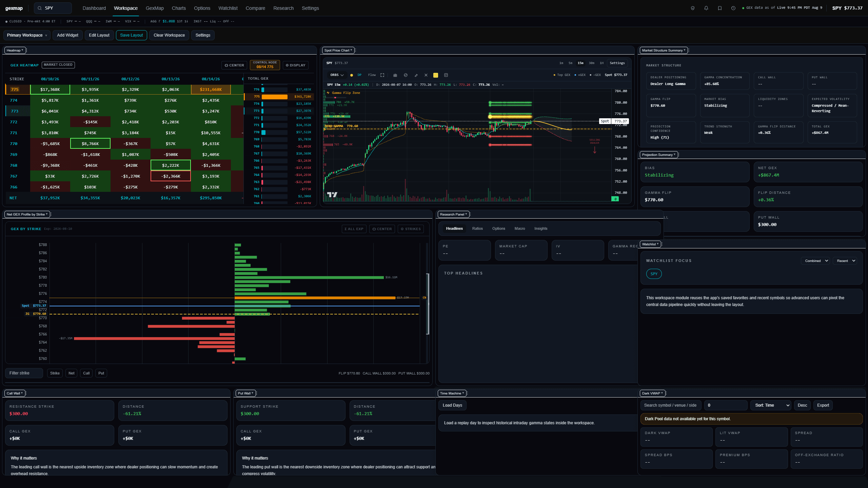Click the handle beside Research Panel title
Screen dimensions: 868x488
[x=471, y=215]
